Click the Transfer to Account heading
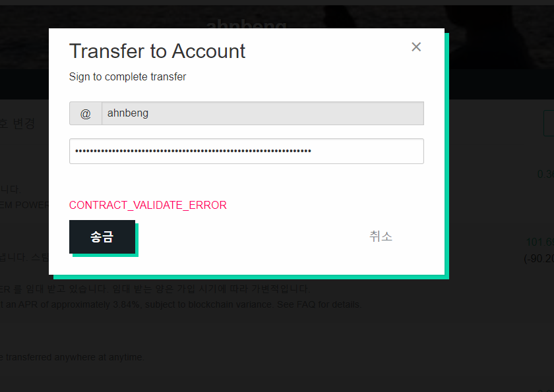This screenshot has width=554, height=392. click(157, 51)
